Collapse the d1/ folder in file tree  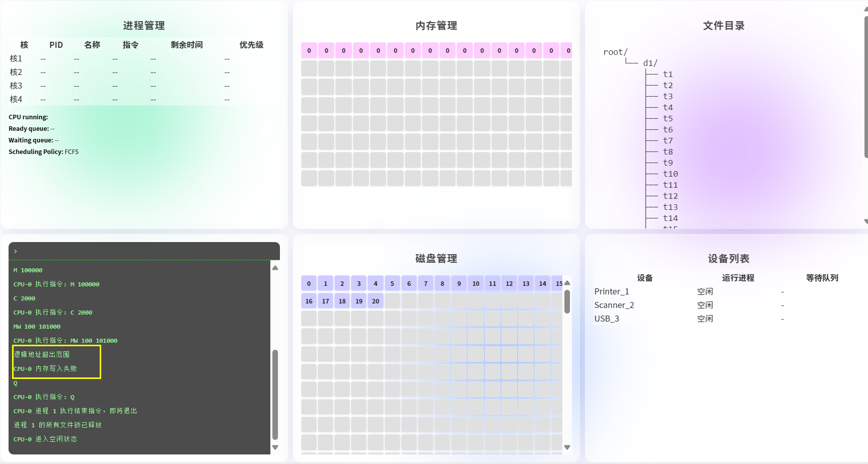pyautogui.click(x=650, y=63)
